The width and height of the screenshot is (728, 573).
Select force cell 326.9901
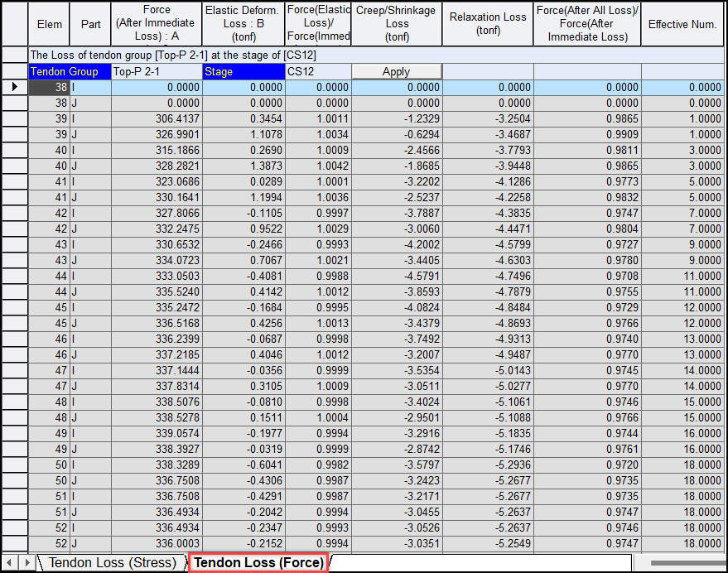pos(157,135)
